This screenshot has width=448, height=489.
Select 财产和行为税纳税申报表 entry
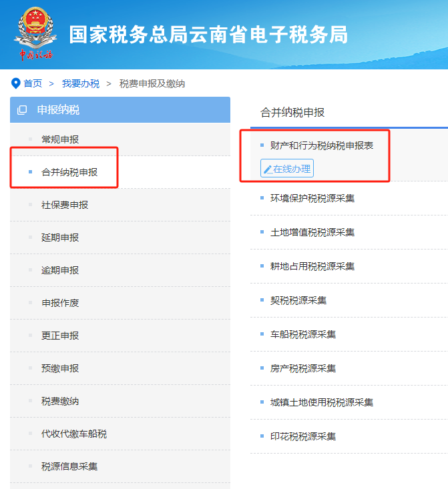(x=322, y=145)
